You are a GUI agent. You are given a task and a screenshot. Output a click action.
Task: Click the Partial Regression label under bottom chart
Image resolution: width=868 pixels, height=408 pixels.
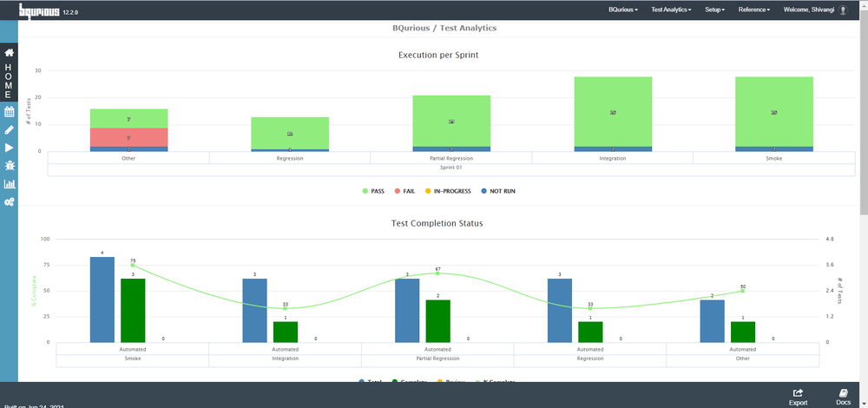(437, 359)
